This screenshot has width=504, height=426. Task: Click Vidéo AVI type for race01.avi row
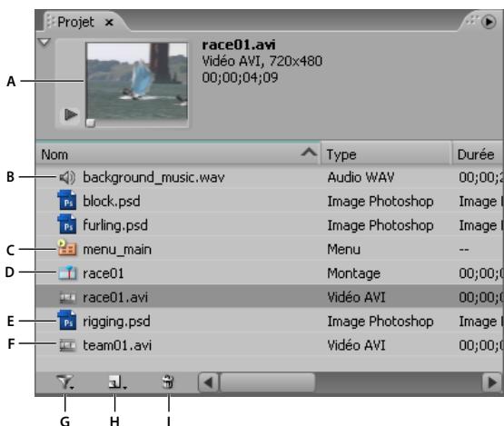click(356, 297)
